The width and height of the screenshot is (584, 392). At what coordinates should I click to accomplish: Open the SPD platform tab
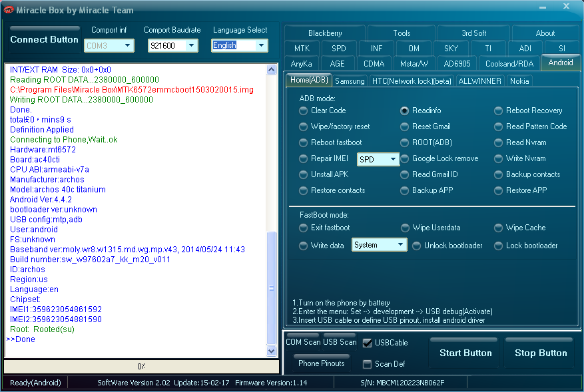pyautogui.click(x=338, y=49)
